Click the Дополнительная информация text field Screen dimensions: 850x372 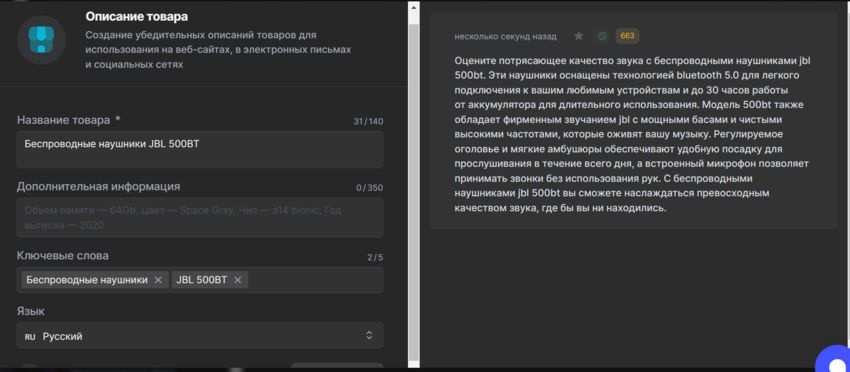(200, 217)
